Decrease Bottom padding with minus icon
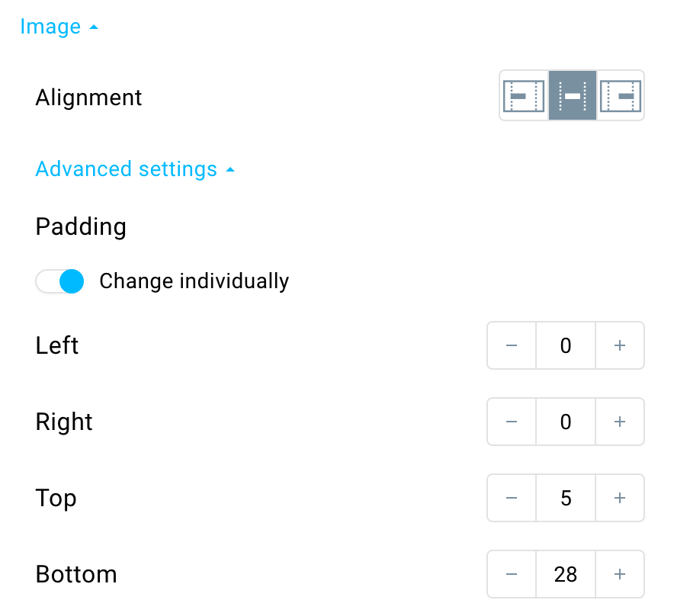This screenshot has width=674, height=616. tap(512, 574)
